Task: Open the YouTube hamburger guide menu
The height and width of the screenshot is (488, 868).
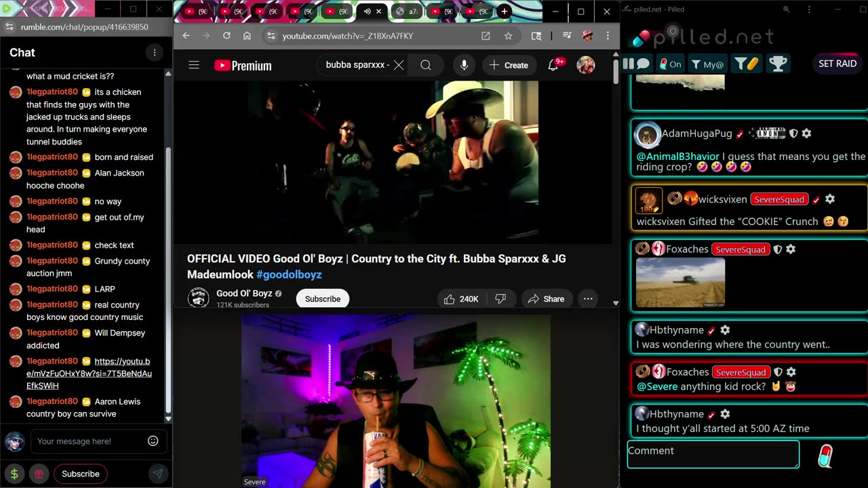Action: click(x=194, y=65)
